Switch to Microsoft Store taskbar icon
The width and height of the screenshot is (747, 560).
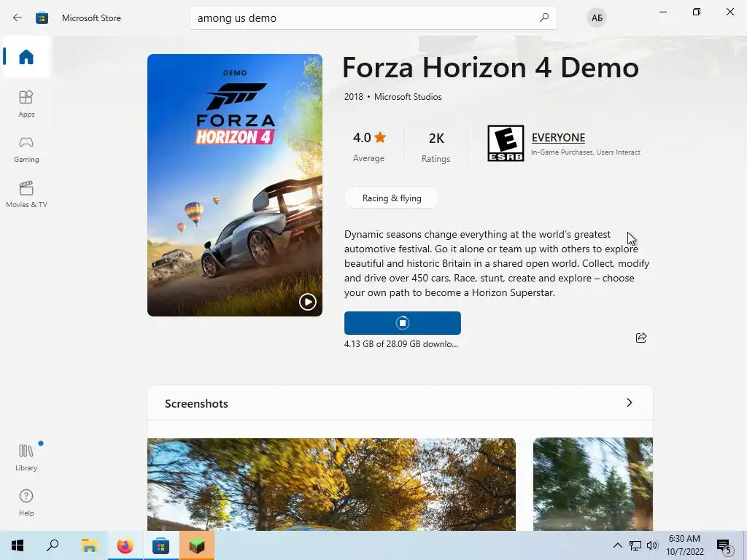pyautogui.click(x=161, y=545)
